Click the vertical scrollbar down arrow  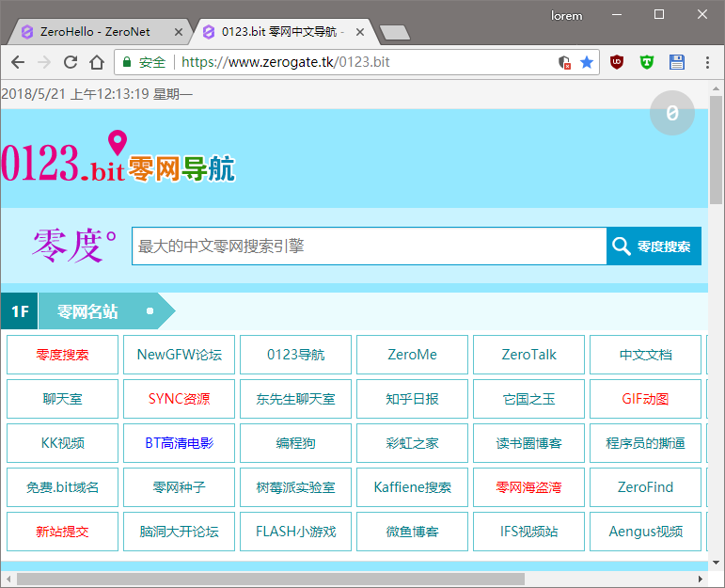(x=716, y=563)
